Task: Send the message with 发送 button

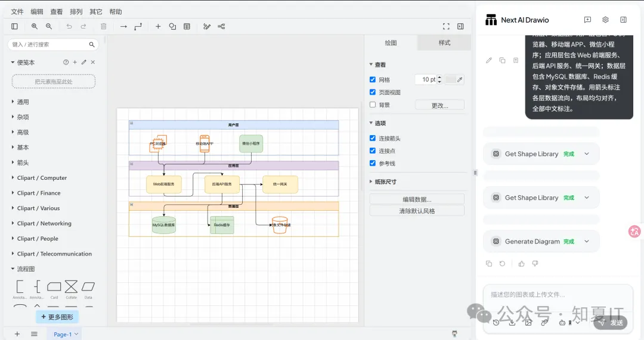Action: pos(611,322)
